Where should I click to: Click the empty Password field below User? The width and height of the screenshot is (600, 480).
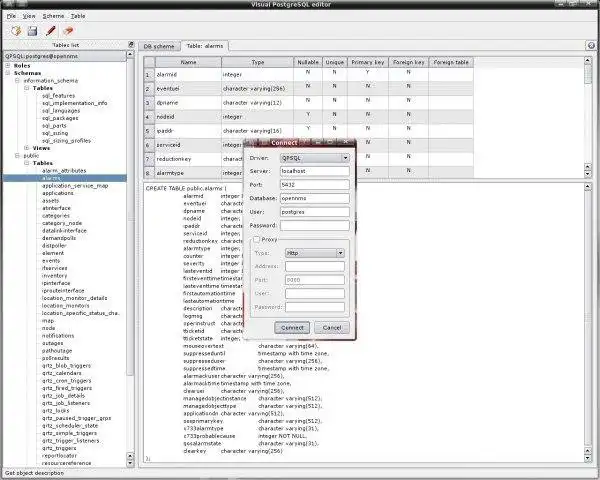coord(315,225)
